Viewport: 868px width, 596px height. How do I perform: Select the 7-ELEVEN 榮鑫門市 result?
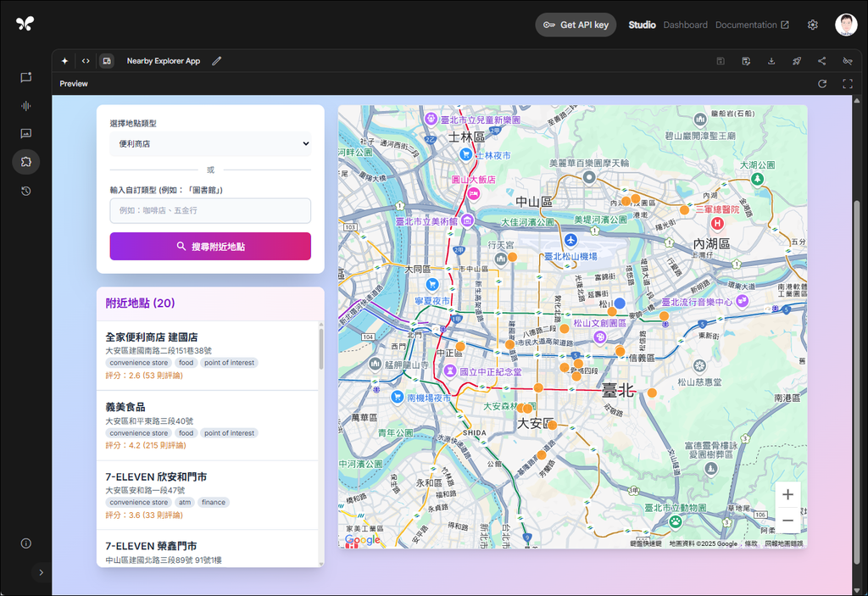tap(208, 549)
